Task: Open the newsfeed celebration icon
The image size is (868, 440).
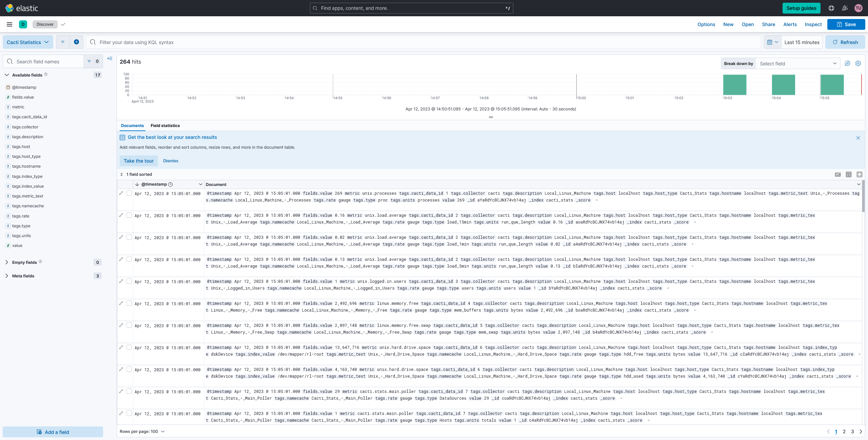Action: 845,8
